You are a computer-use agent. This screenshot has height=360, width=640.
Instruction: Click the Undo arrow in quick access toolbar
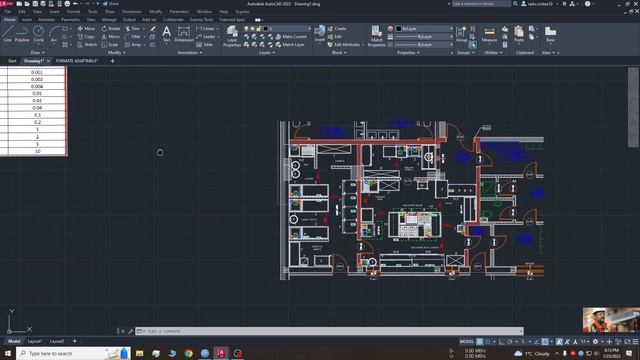coord(76,4)
